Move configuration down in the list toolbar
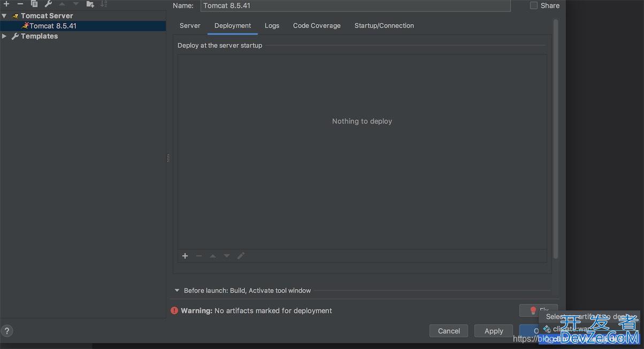 point(76,4)
